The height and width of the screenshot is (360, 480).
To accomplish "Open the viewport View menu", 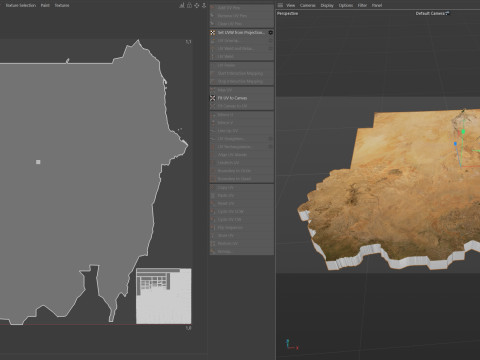I will (x=291, y=5).
